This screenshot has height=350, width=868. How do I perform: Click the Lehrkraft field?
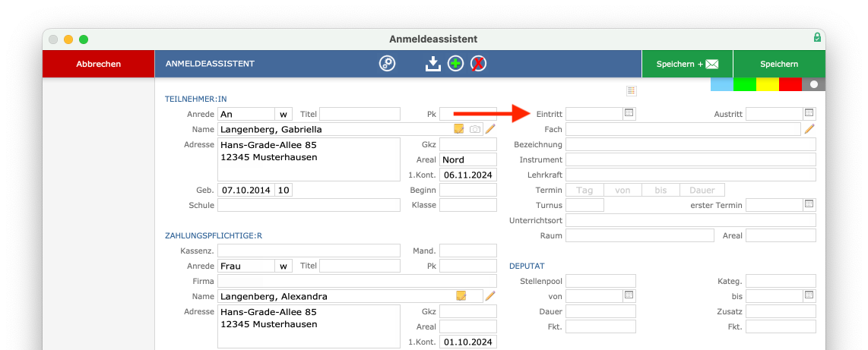click(691, 175)
